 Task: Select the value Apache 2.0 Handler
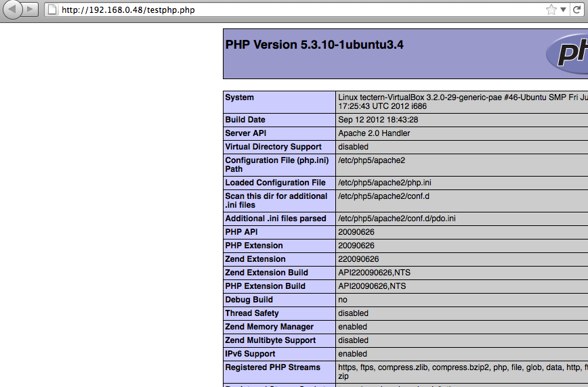374,133
